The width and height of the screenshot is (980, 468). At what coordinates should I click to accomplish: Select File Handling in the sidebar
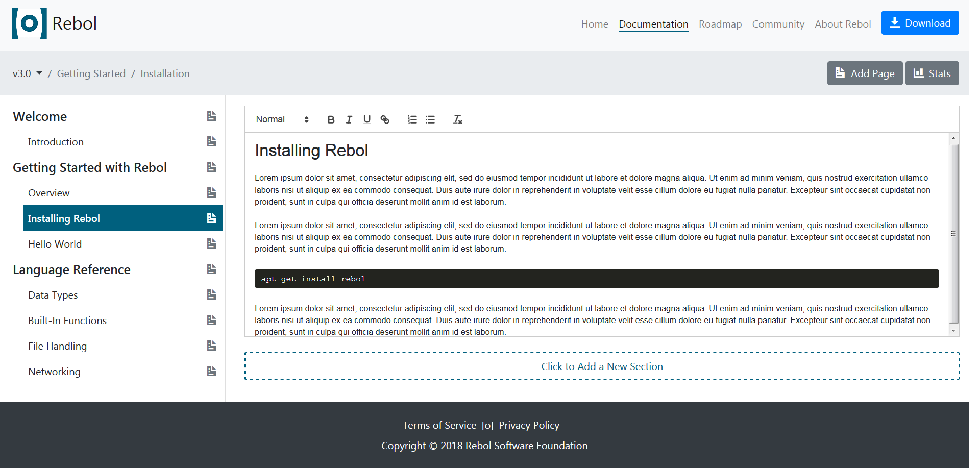pos(57,346)
